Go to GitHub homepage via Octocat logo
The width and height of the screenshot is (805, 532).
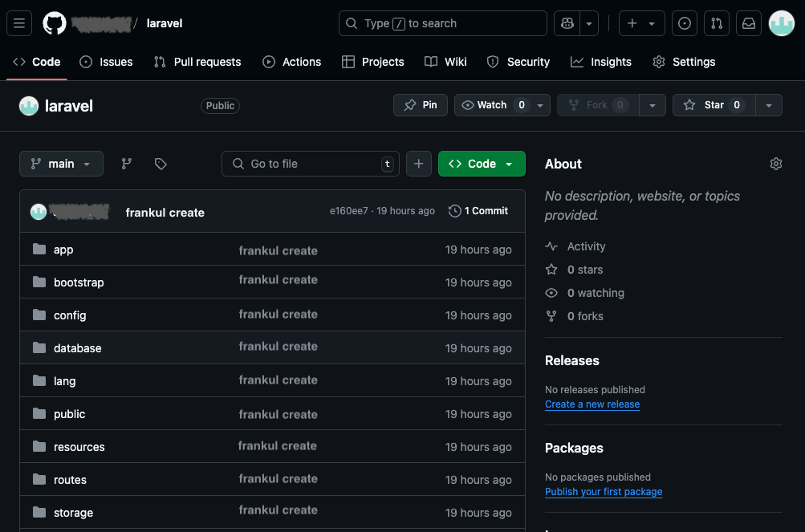point(55,23)
